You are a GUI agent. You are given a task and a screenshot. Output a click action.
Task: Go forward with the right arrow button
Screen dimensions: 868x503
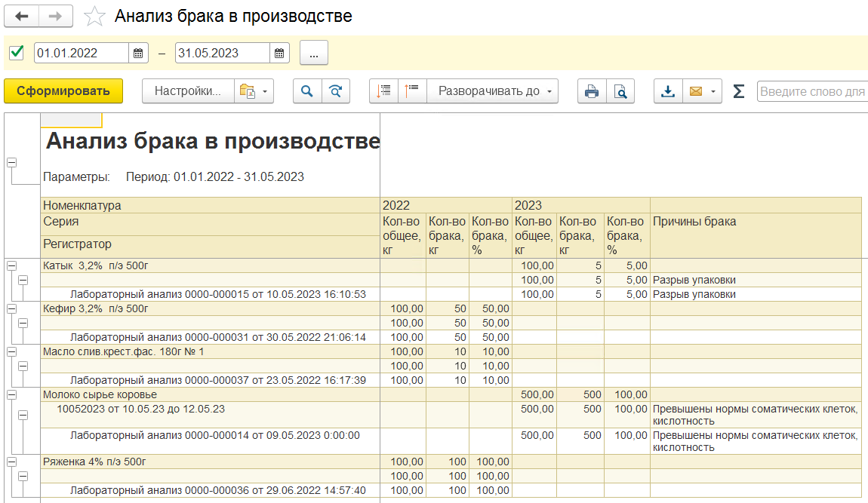pos(55,16)
